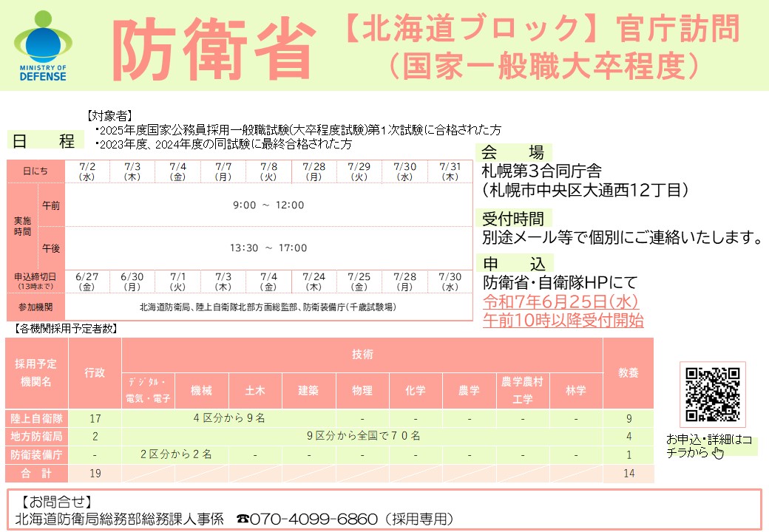Image resolution: width=769 pixels, height=532 pixels.
Task: Click the 札幌第3合同庁舎 venue name
Action: tap(541, 171)
